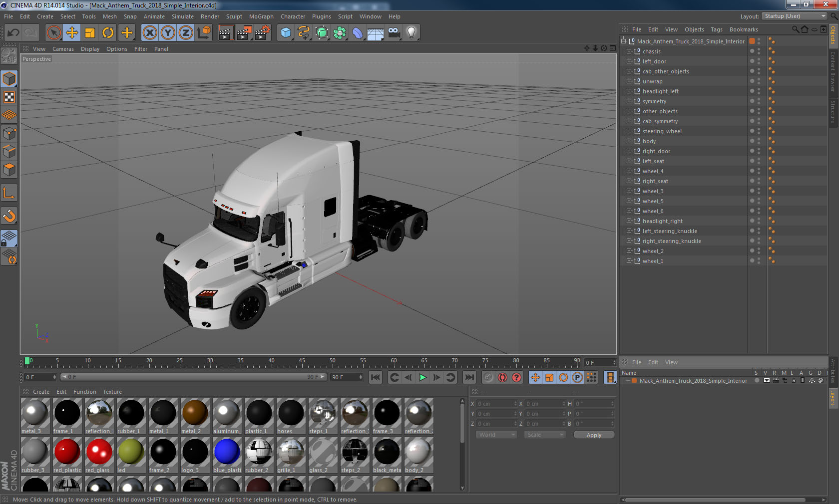The height and width of the screenshot is (504, 839).
Task: Open the Sculpt menu
Action: (234, 16)
